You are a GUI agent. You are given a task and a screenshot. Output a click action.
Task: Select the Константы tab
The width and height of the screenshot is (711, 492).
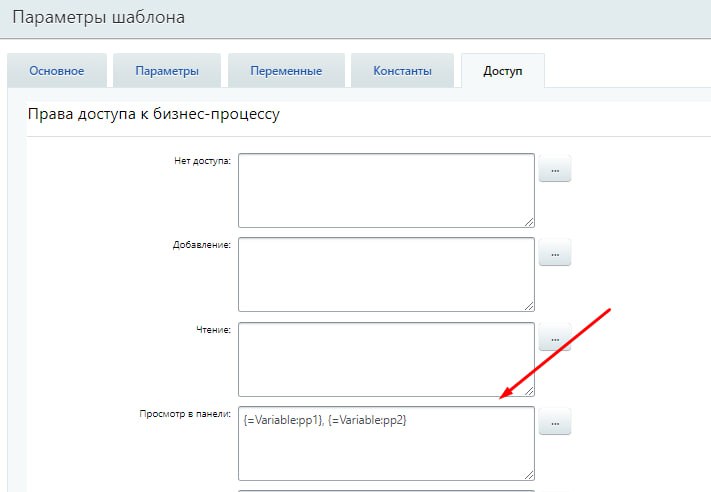pyautogui.click(x=402, y=71)
